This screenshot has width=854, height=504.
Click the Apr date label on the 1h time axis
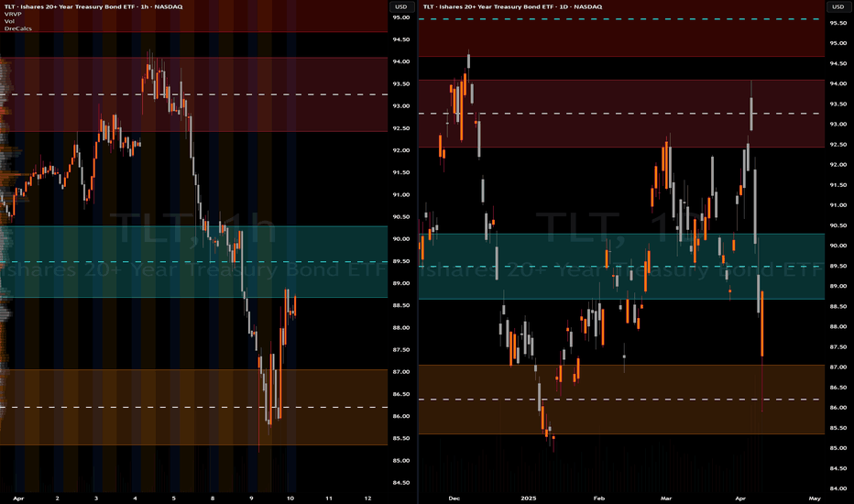tap(18, 498)
